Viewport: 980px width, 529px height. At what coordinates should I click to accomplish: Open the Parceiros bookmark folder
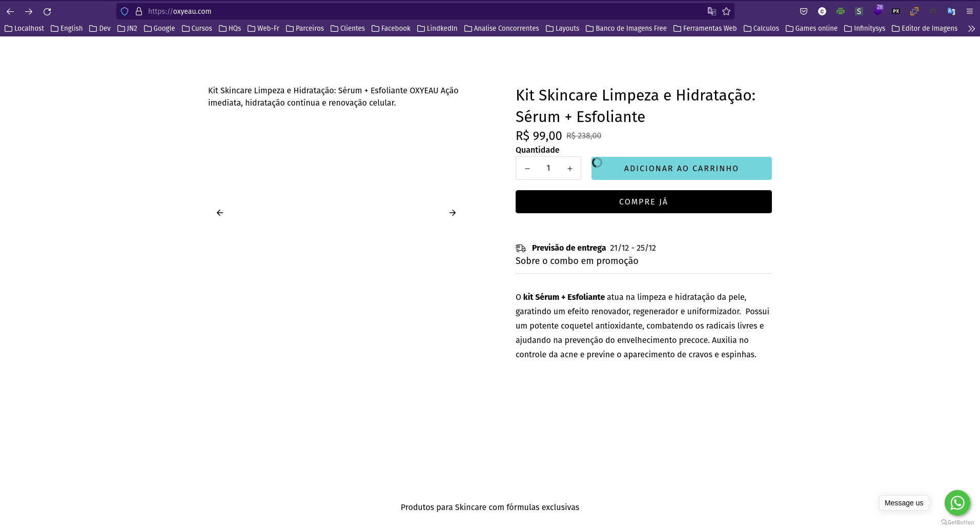point(305,29)
